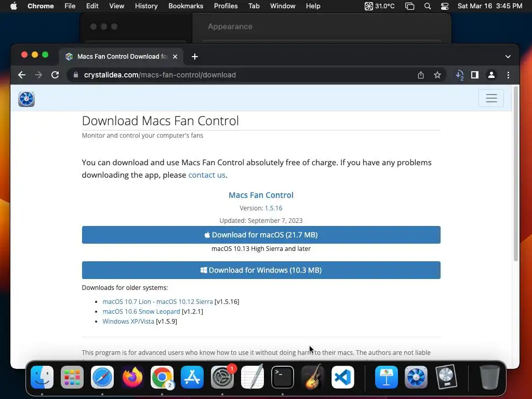Open TextEdit from the Dock

pos(252,377)
